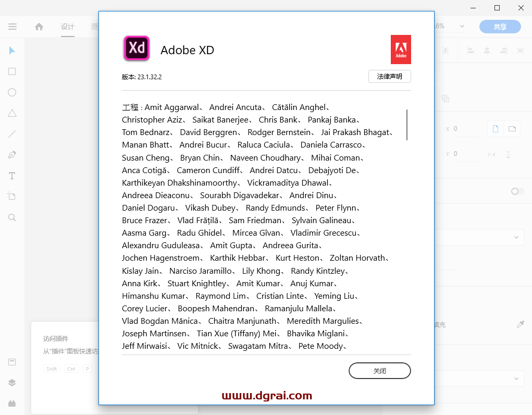532x415 pixels.
Task: Select the Rectangle tool
Action: click(12, 71)
